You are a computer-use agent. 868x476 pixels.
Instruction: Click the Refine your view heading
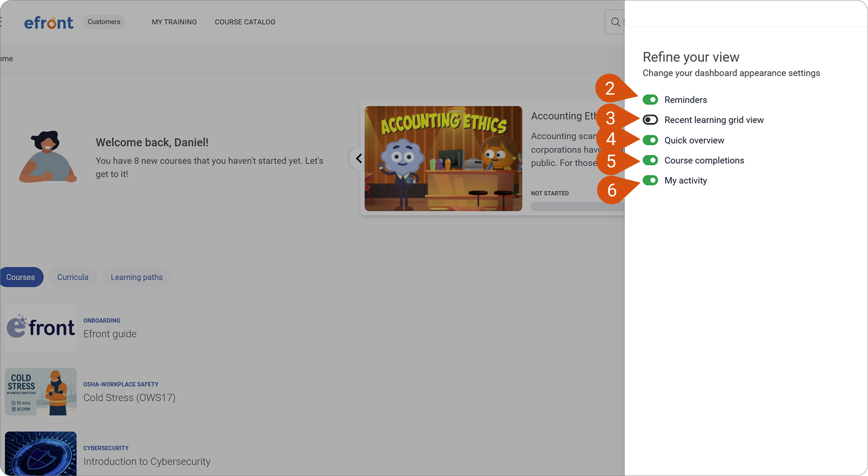click(691, 57)
